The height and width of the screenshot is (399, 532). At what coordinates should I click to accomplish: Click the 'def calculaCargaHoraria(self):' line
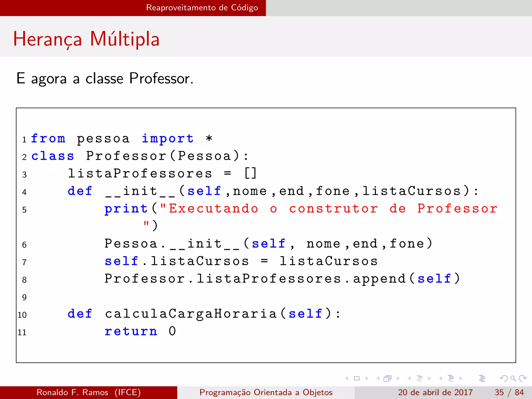[x=204, y=314]
